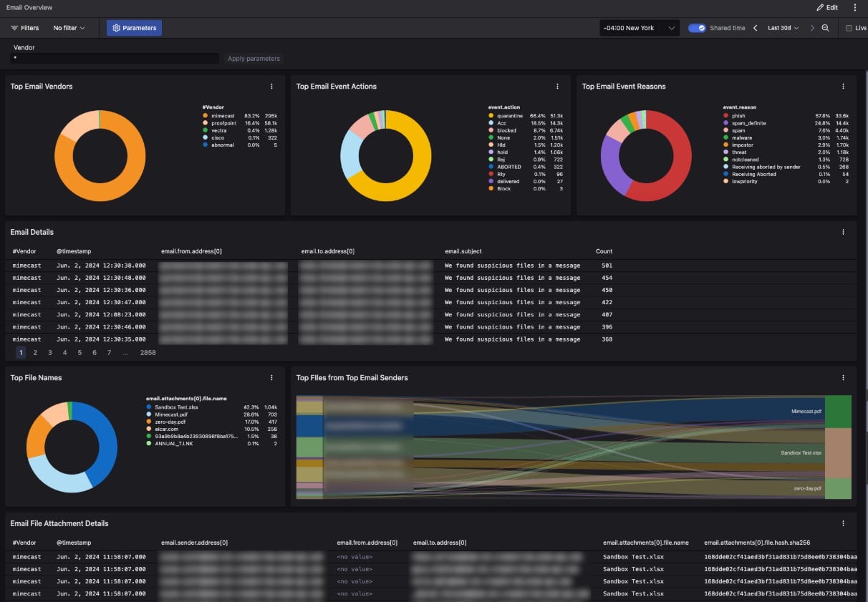Open the Top File Names panel menu
The width and height of the screenshot is (868, 602).
pyautogui.click(x=271, y=378)
